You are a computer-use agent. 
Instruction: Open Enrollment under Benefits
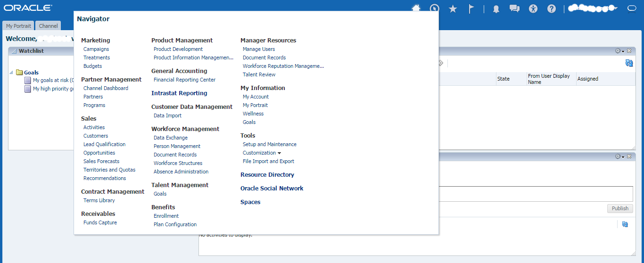[x=166, y=216]
